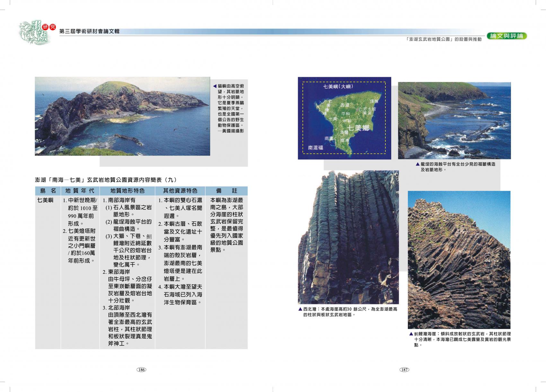This screenshot has height=392, width=546.
Task: Click the triangle marker before 西北灣 caption
Action: (300, 309)
